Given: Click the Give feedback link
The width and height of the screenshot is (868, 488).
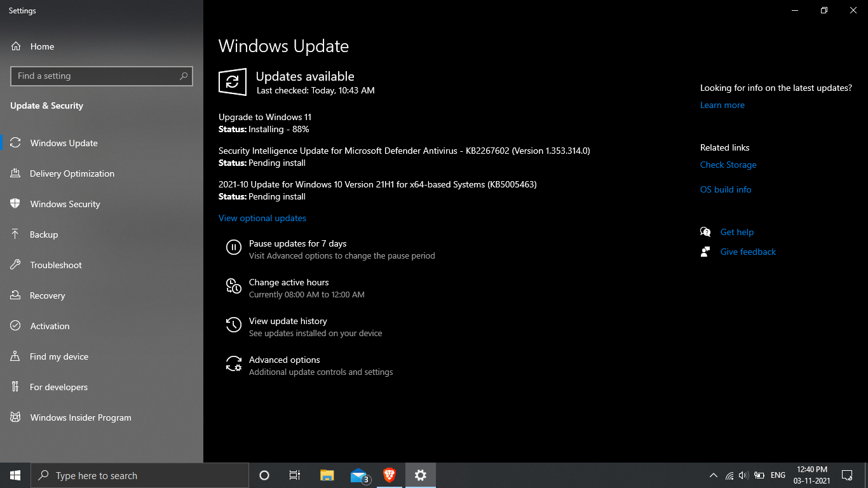Looking at the screenshot, I should [748, 252].
